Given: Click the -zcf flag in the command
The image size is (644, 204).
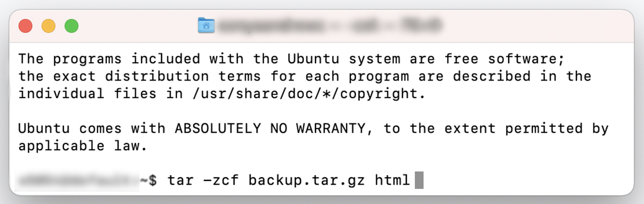Looking at the screenshot, I should tap(221, 180).
